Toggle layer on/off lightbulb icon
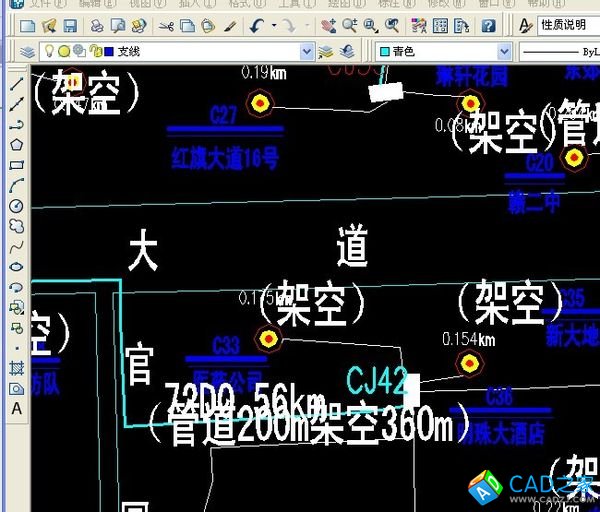The height and width of the screenshot is (512, 600). click(50, 51)
